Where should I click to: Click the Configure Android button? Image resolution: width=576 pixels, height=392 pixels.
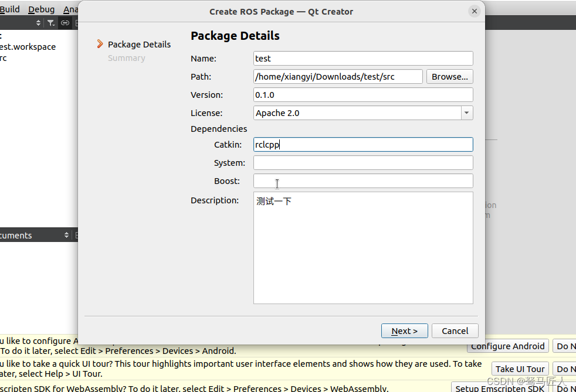click(x=508, y=346)
